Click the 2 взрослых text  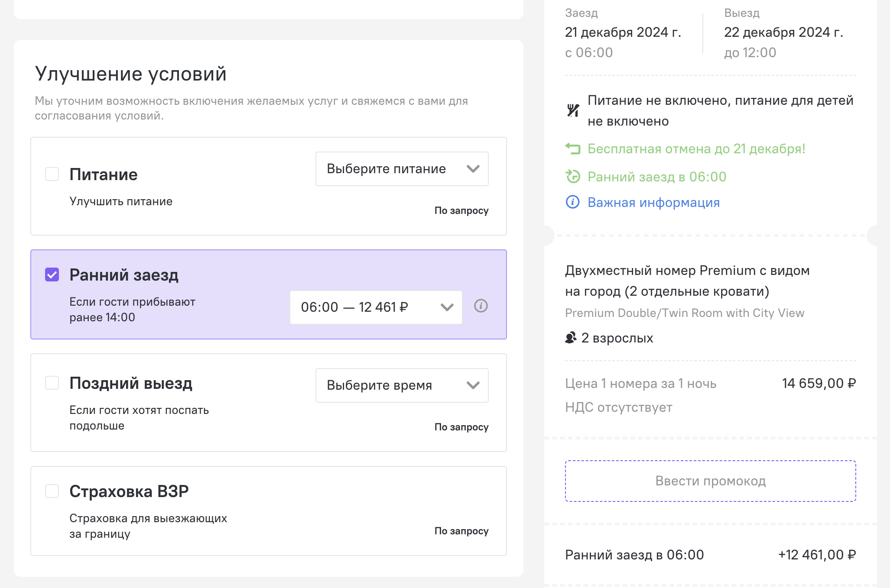coord(617,338)
